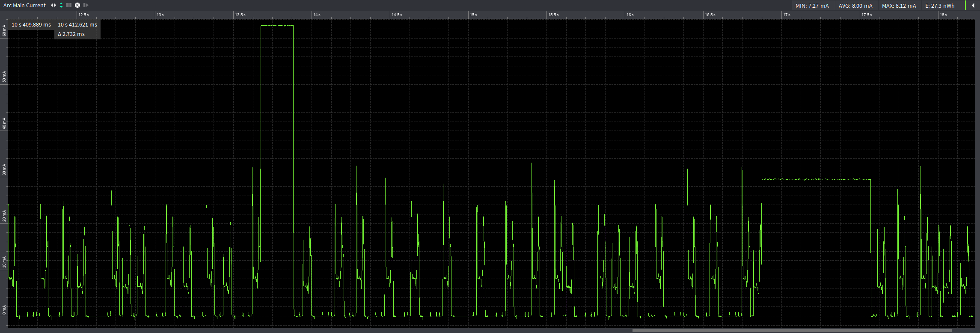Click the 'MAX: 8.12 mA' statistic
Image resolution: width=980 pixels, height=333 pixels.
pyautogui.click(x=899, y=6)
